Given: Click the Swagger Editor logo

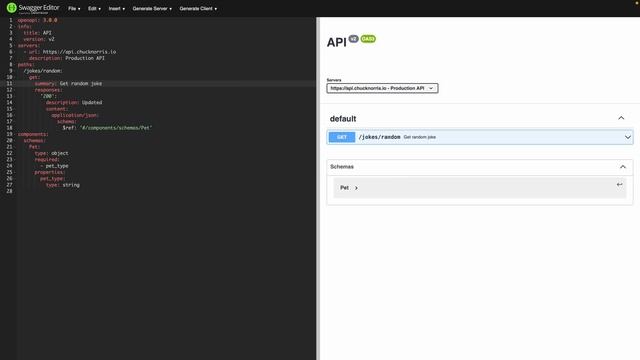Looking at the screenshot, I should point(33,8).
